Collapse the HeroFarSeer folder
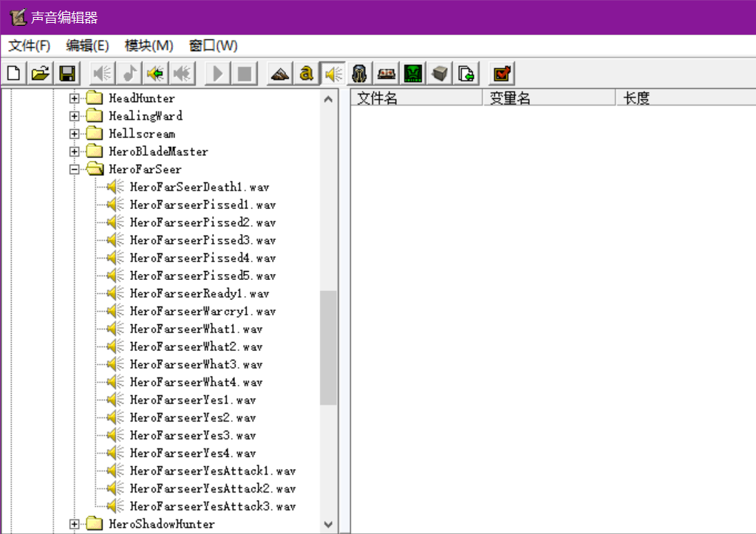The height and width of the screenshot is (534, 756). click(74, 169)
